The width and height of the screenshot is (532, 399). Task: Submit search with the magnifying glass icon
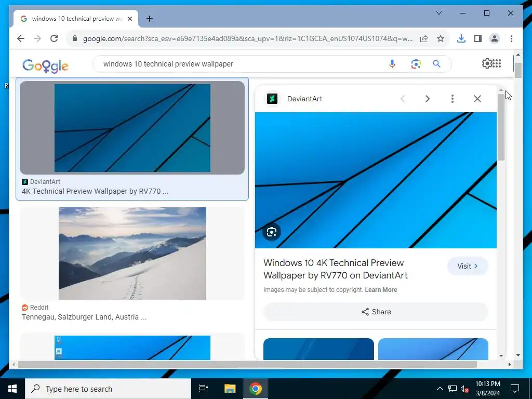point(436,64)
